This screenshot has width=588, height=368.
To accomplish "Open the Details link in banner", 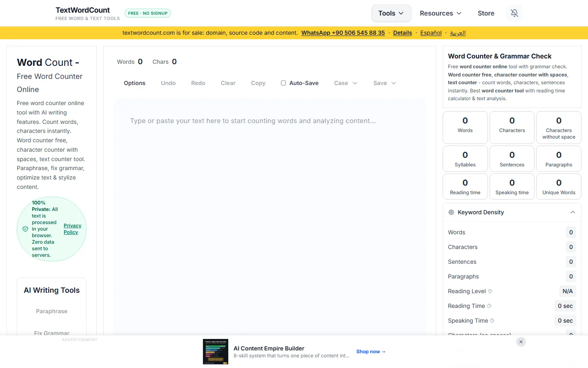I will point(403,33).
